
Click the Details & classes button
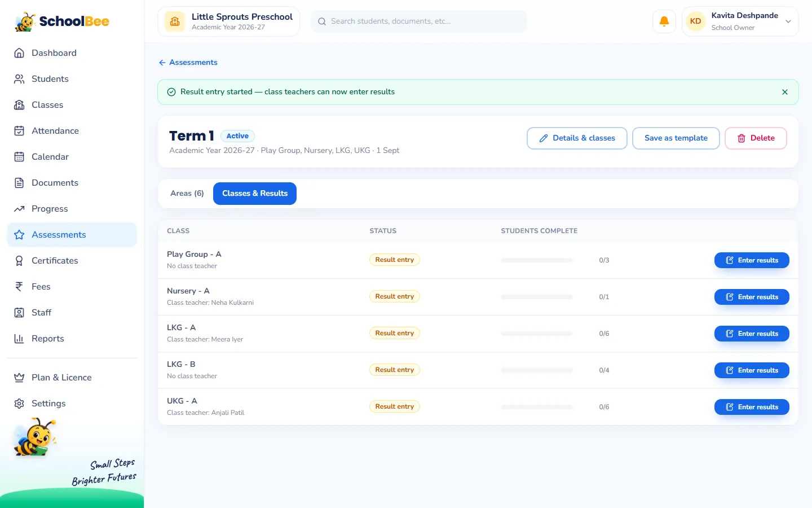(577, 138)
